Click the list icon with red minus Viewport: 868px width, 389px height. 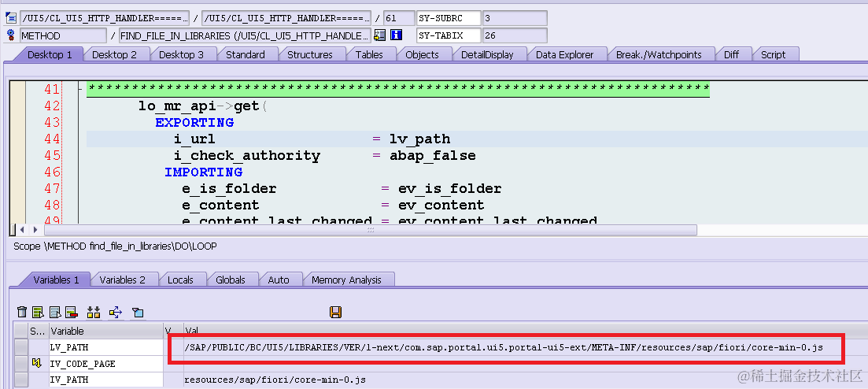coord(71,313)
